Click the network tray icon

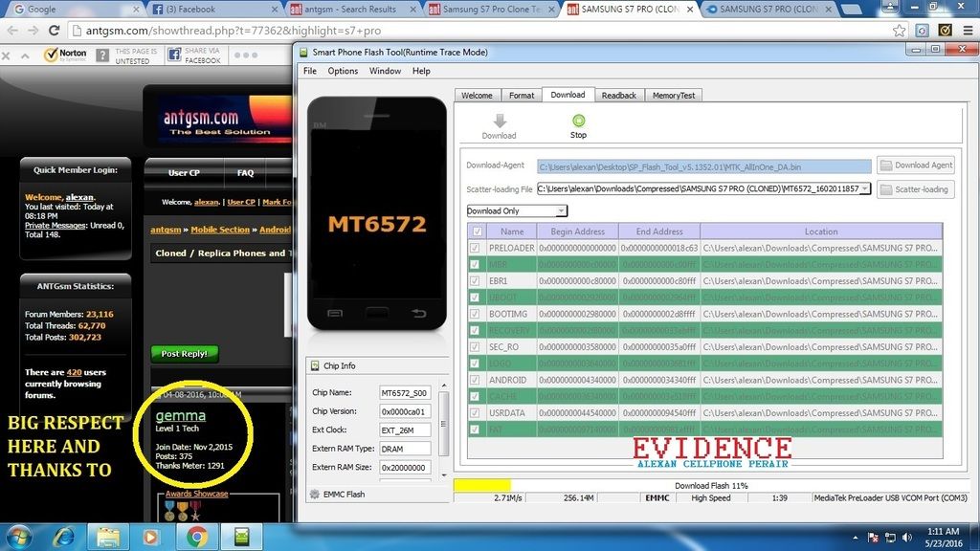pos(891,538)
